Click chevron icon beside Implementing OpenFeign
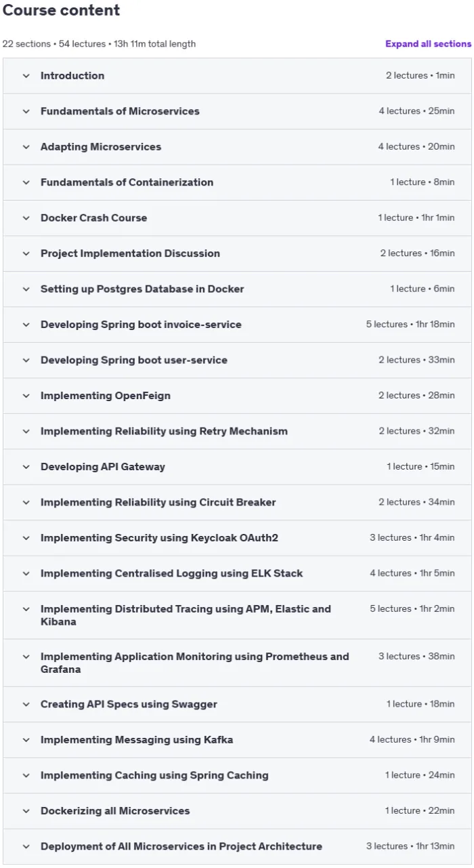This screenshot has width=474, height=868. coord(26,396)
